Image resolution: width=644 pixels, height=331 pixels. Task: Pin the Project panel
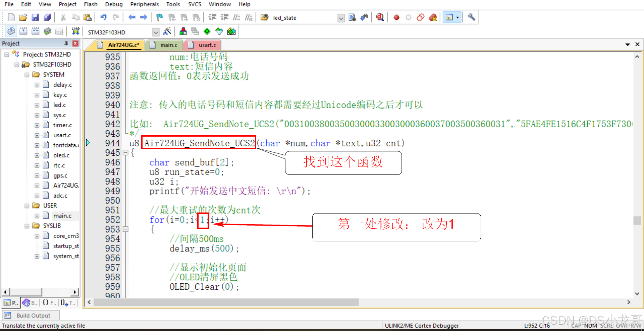click(66, 43)
